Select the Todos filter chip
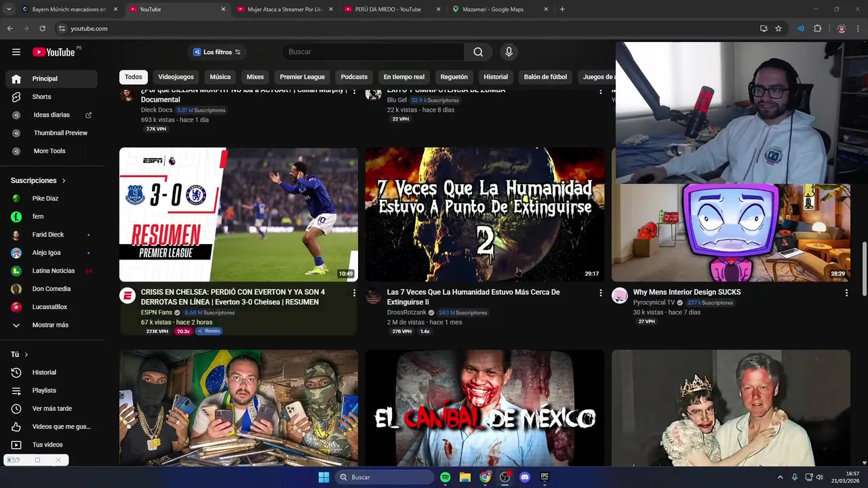This screenshot has height=488, width=868. tap(134, 77)
